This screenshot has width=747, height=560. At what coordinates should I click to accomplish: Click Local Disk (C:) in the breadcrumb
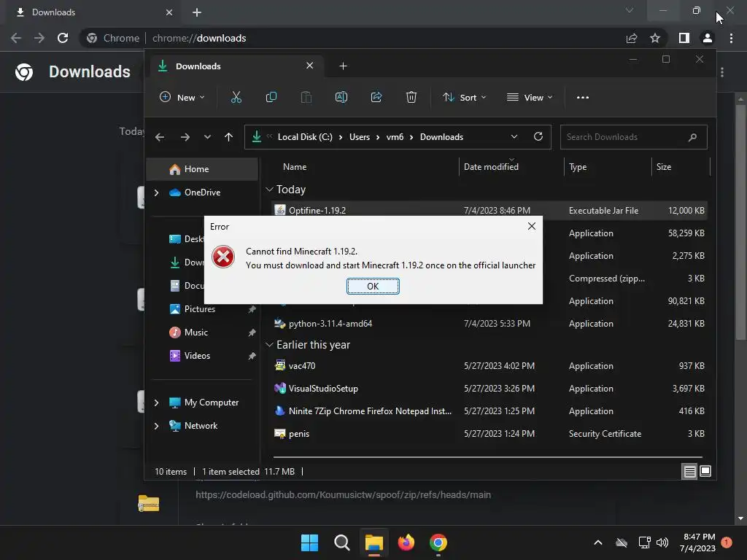[x=305, y=137]
